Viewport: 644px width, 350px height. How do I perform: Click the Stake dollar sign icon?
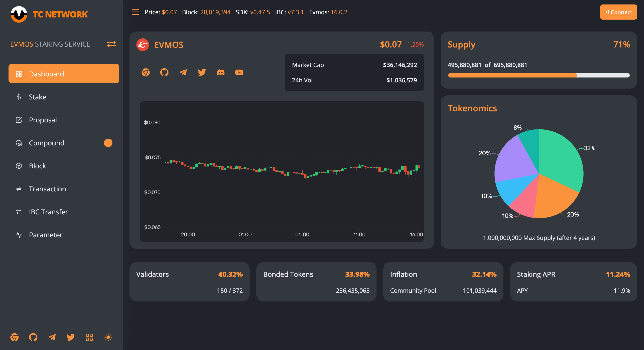(x=19, y=97)
